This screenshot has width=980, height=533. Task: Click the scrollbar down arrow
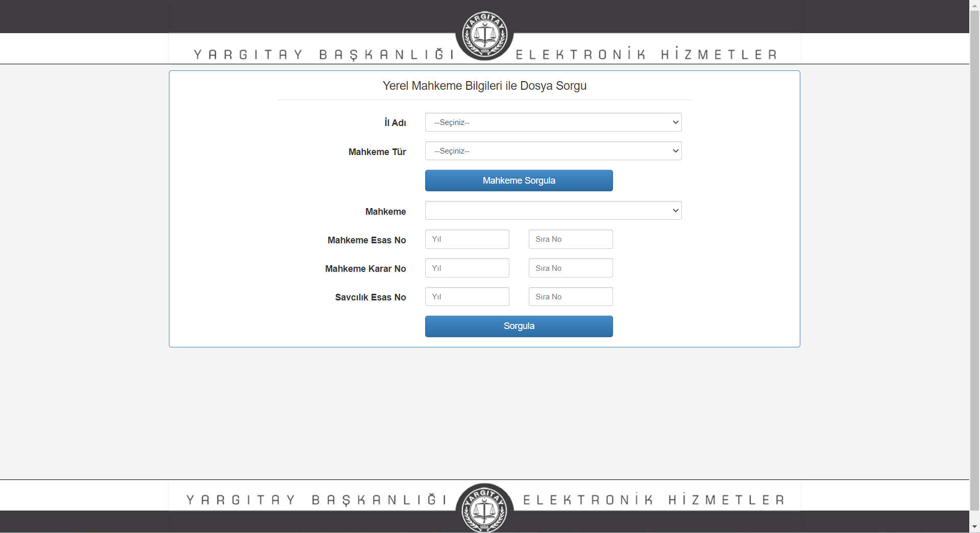[974, 527]
